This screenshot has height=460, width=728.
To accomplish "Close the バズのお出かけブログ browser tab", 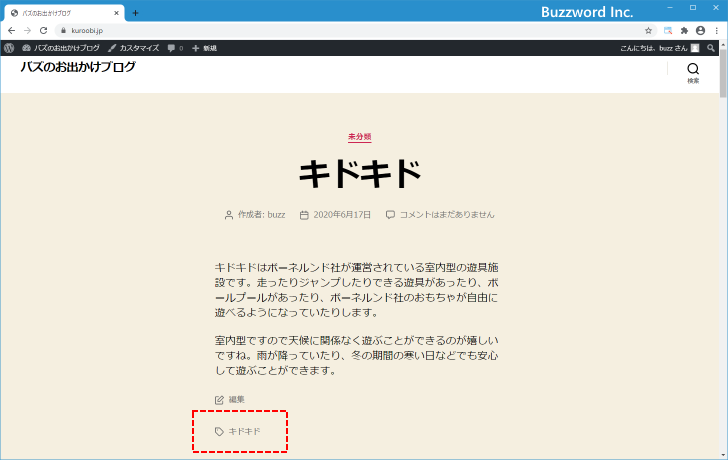I will coord(117,13).
